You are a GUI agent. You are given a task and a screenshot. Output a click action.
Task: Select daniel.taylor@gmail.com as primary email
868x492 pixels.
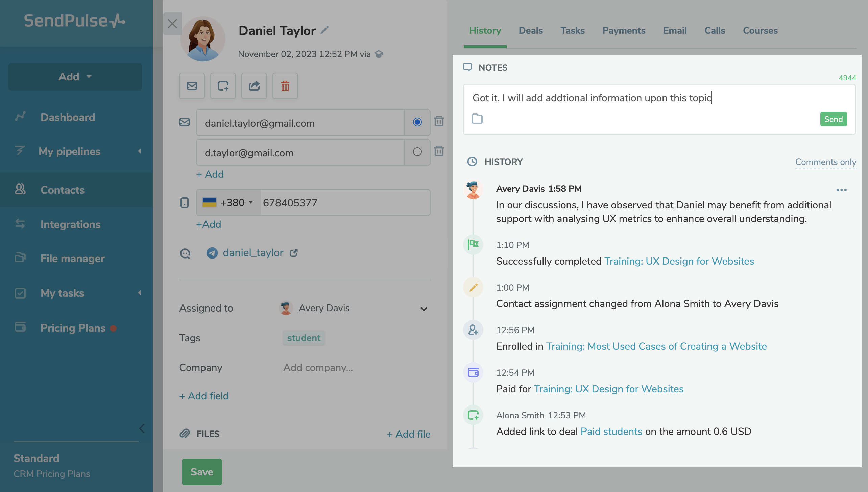(x=417, y=122)
